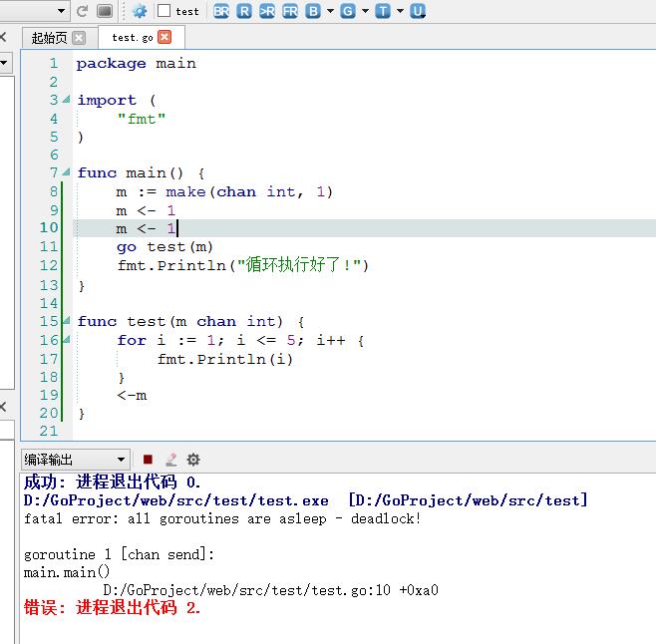The image size is (656, 644).
Task: Collapse the for loop fold marker
Action: [x=66, y=339]
